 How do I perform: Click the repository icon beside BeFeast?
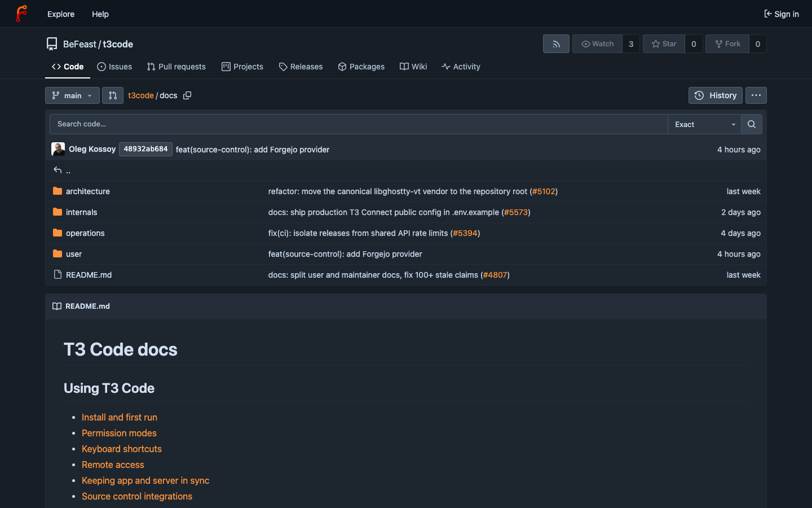[x=52, y=44]
